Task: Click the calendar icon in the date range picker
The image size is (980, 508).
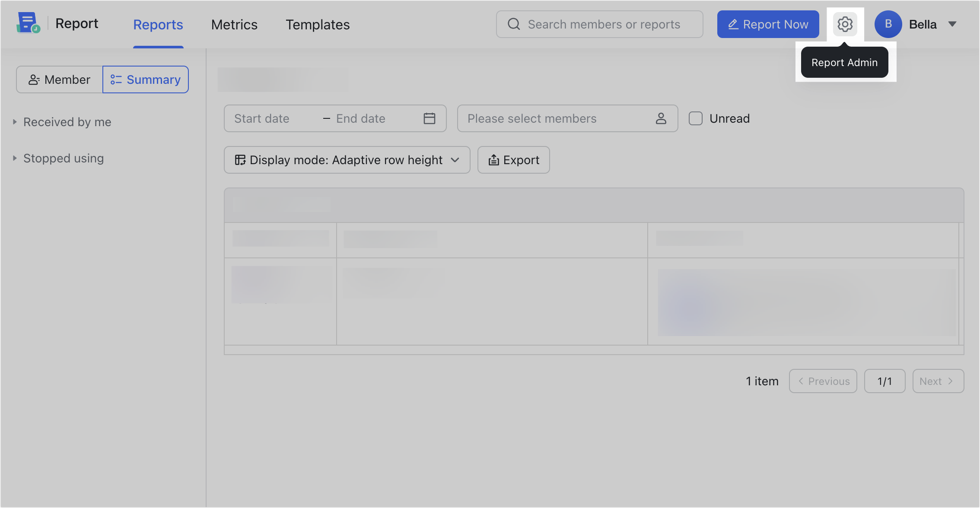Action: [x=430, y=118]
